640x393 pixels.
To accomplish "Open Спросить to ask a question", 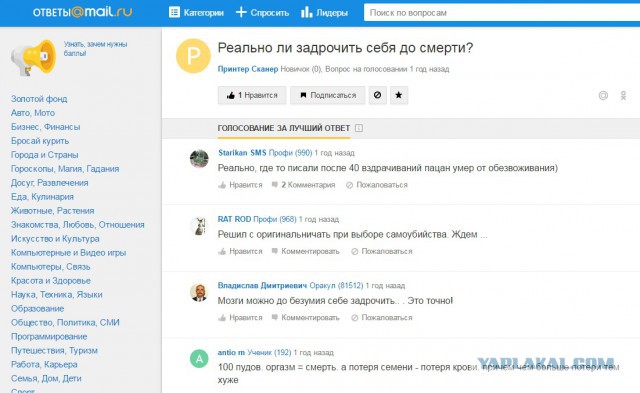I will 262,13.
